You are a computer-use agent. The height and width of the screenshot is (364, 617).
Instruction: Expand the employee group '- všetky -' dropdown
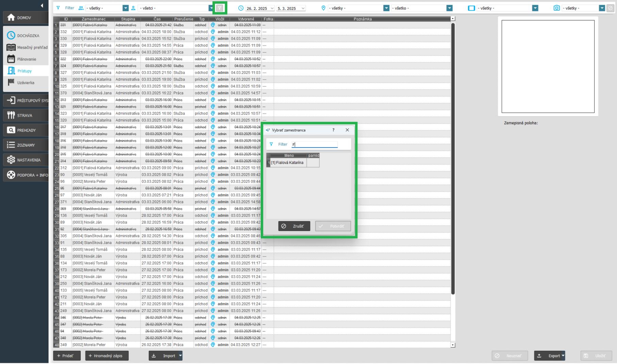(x=126, y=8)
